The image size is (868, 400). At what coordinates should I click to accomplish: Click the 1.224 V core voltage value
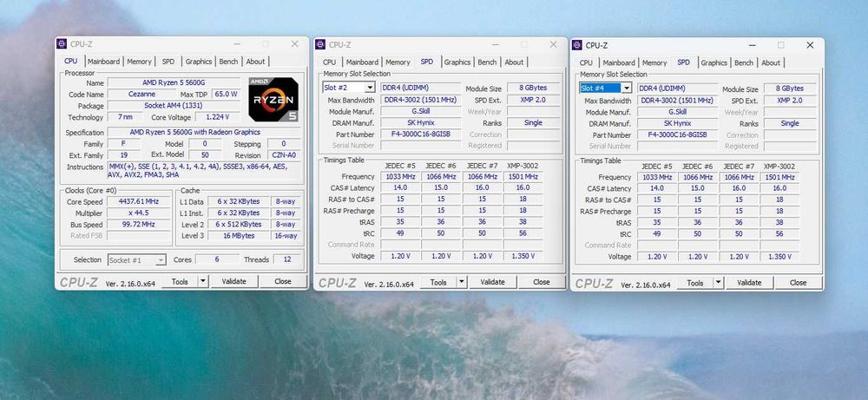(218, 117)
